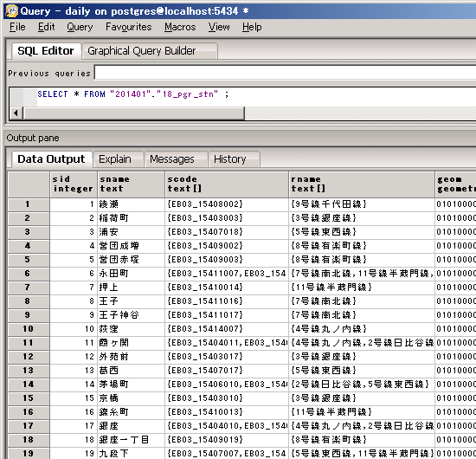
Task: Select row header number 10
Action: tap(29, 329)
